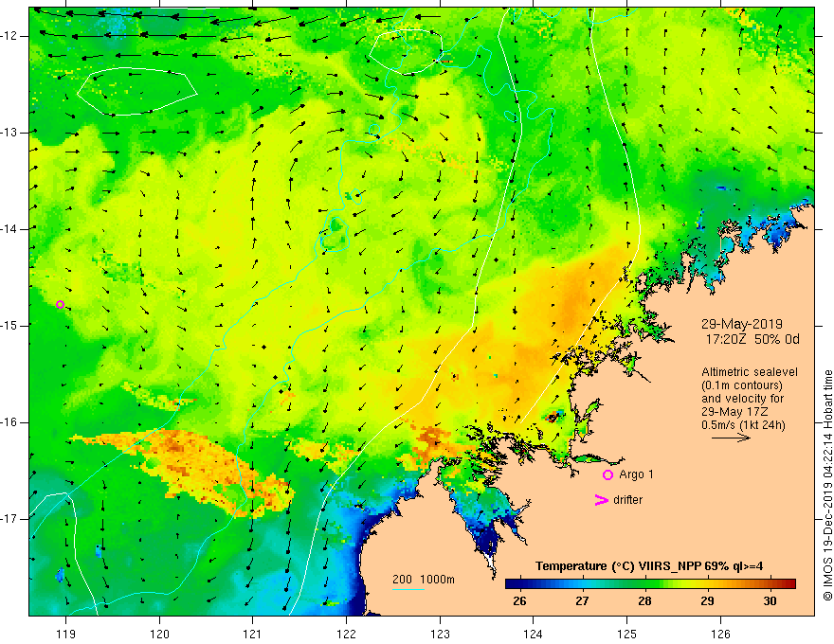Click the longitude axis label '126'
Screen dimensions: 834x644
(720, 634)
